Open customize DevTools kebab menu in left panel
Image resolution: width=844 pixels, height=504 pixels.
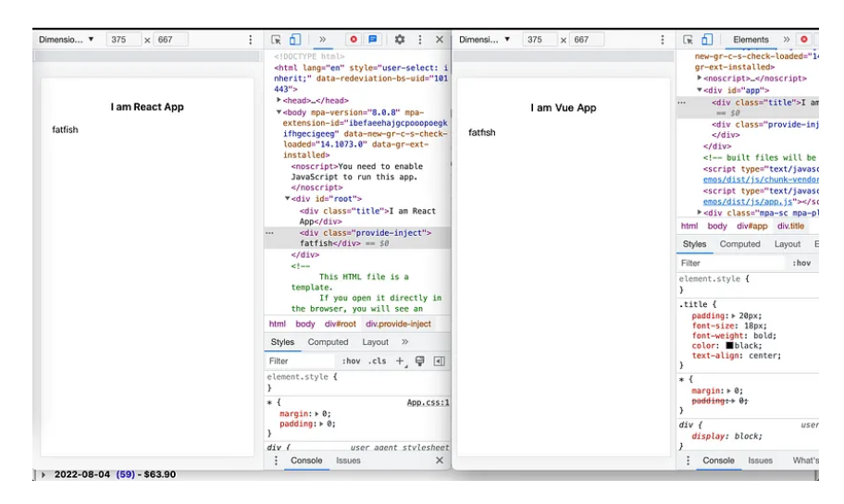[420, 39]
